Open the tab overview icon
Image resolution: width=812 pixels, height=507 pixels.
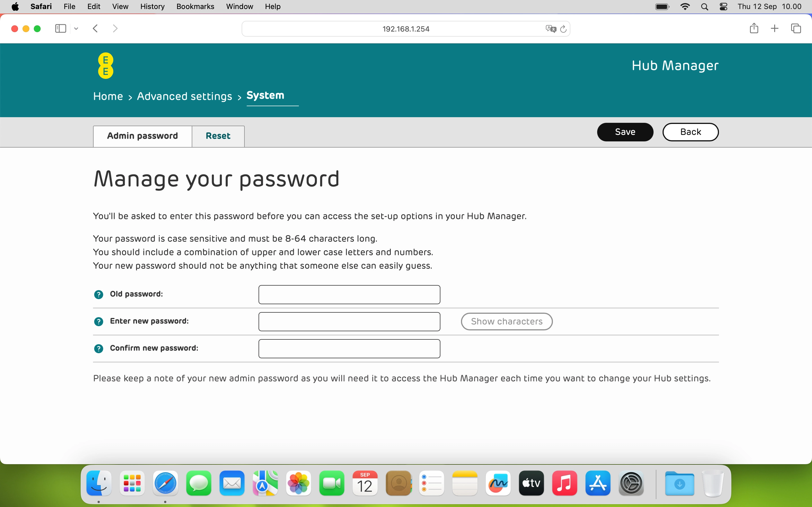[x=796, y=28]
